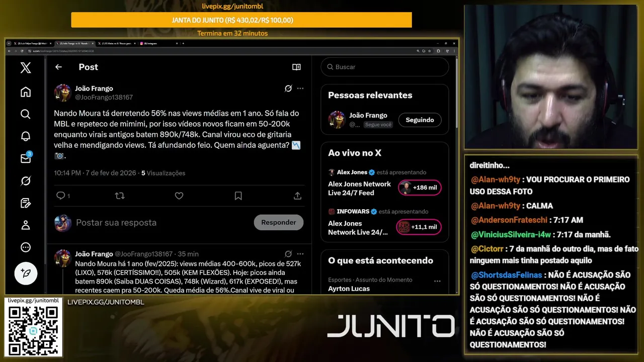This screenshot has height=362, width=644.
Task: Open the X logo home icon
Action: (26, 67)
